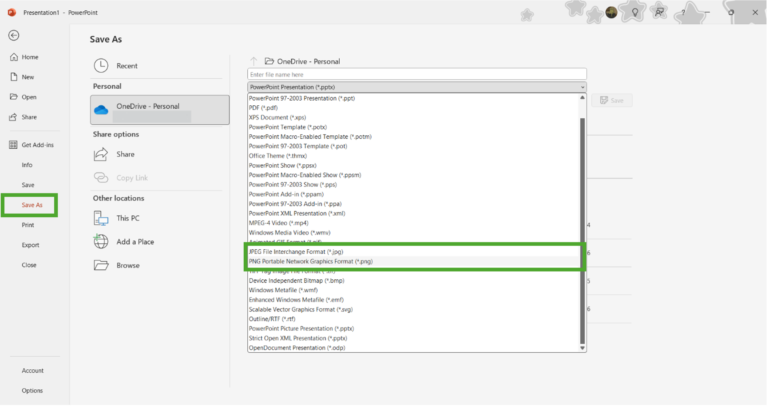Click the Open folder icon in sidebar
The height and width of the screenshot is (408, 768).
click(14, 97)
